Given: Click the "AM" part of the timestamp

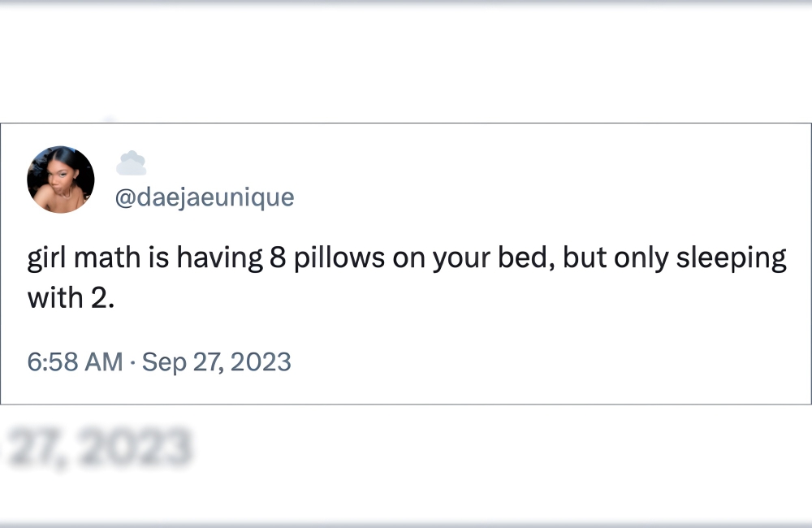Looking at the screenshot, I should [x=104, y=361].
